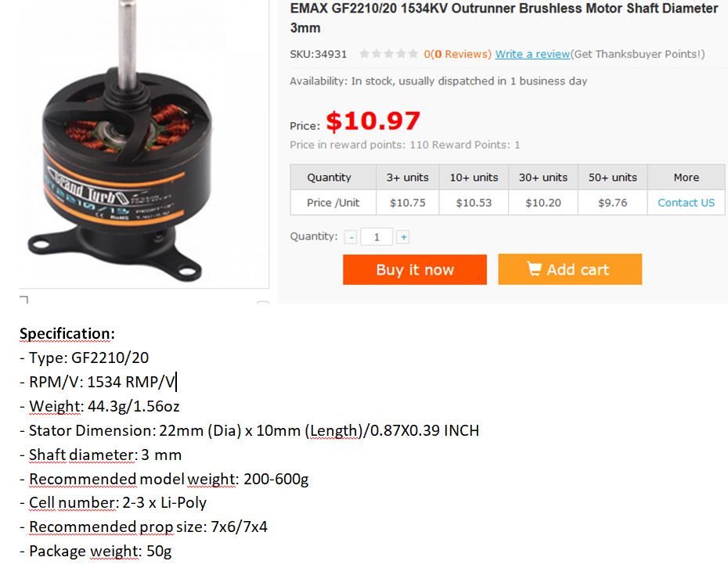Viewport: 728px width, 568px height.
Task: Click the $10.97 price text
Action: 373,121
